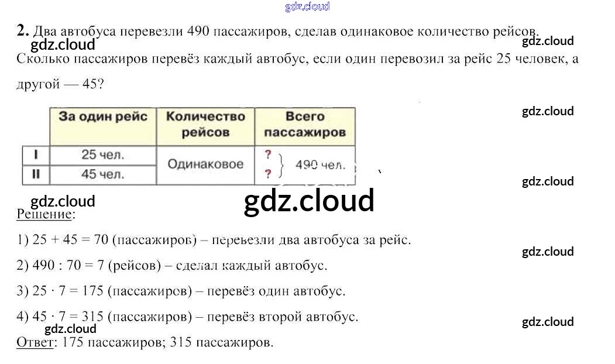The width and height of the screenshot is (615, 364).
Task: Click the row label II in table
Action: pos(36,174)
